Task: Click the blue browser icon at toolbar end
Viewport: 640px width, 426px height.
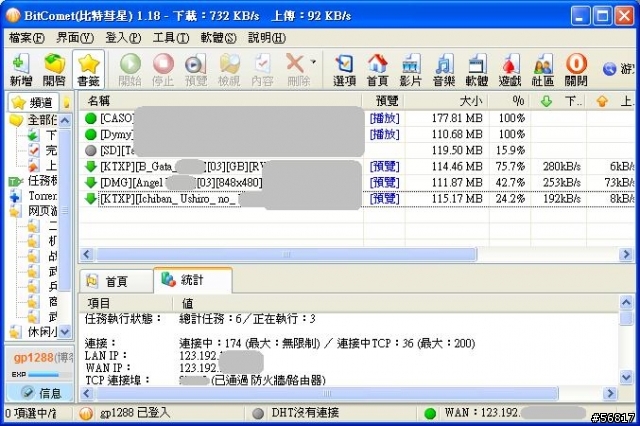Action: [x=609, y=69]
